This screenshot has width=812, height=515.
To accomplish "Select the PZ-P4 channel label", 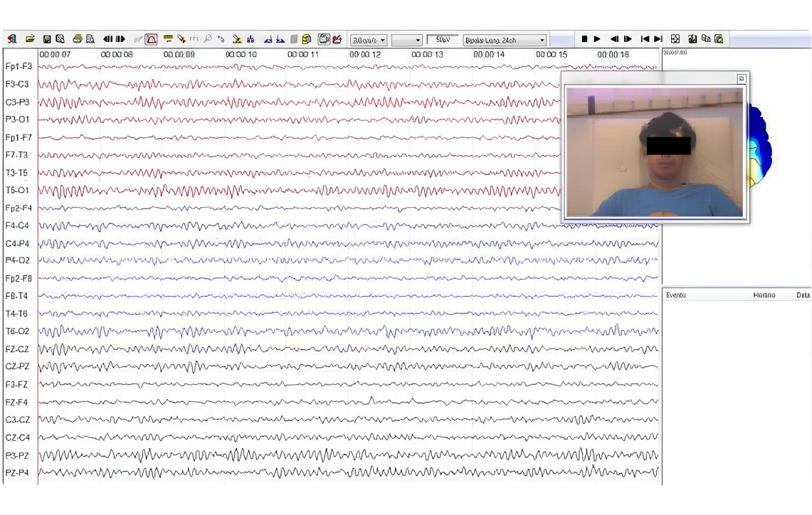I will coord(17,472).
